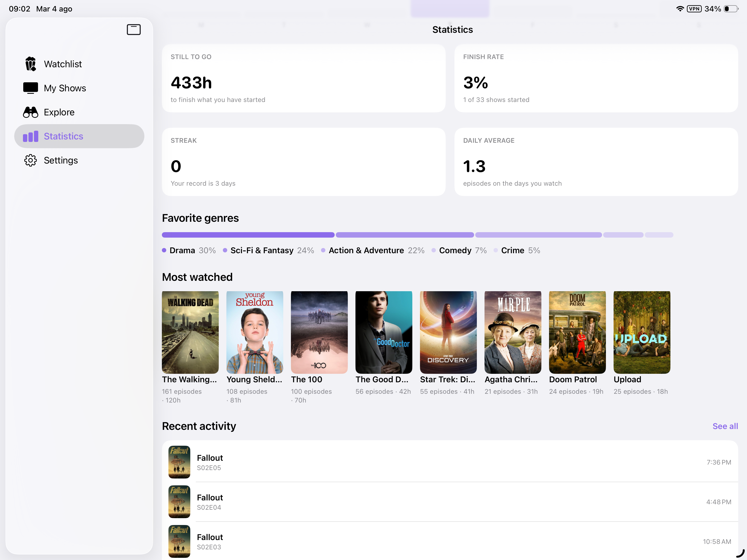The width and height of the screenshot is (747, 560).
Task: Click the Fallout S02E04 thumbnail
Action: [x=179, y=502]
